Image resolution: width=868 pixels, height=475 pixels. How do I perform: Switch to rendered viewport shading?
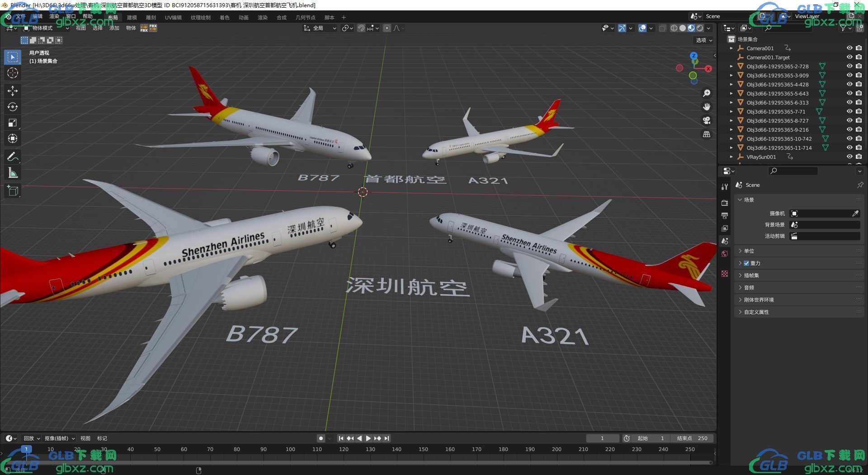[700, 28]
